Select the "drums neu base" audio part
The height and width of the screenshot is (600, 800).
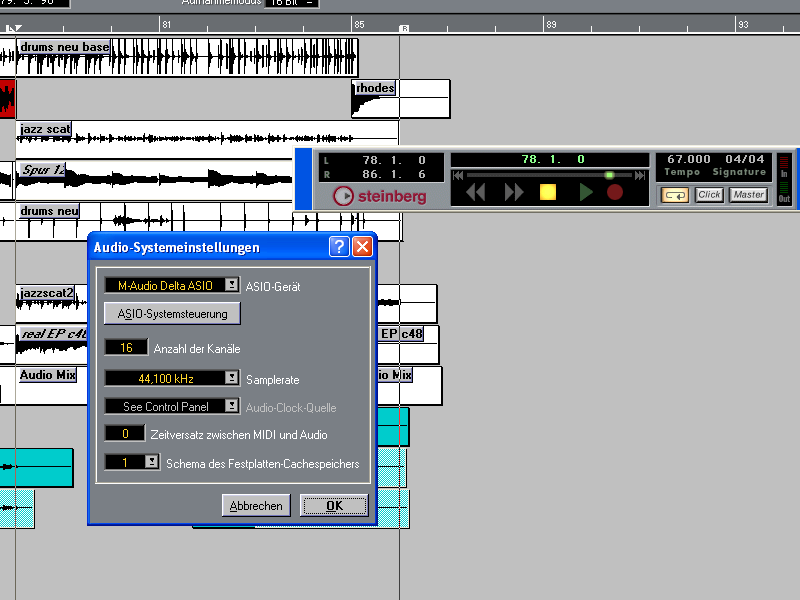(187, 57)
